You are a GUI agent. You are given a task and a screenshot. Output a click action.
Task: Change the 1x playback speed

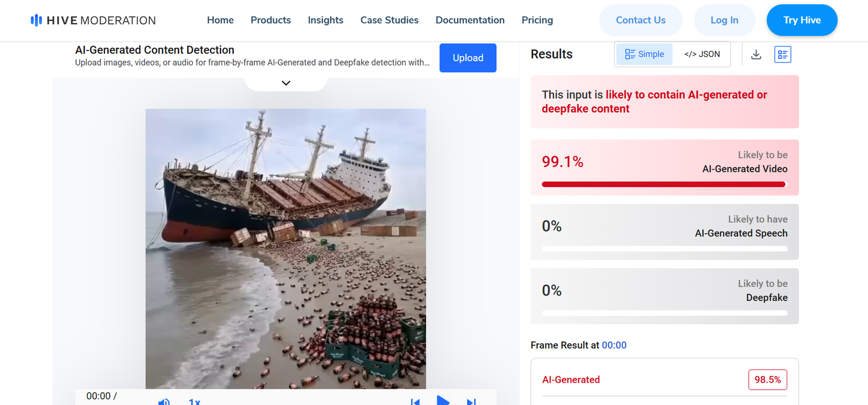click(x=194, y=402)
